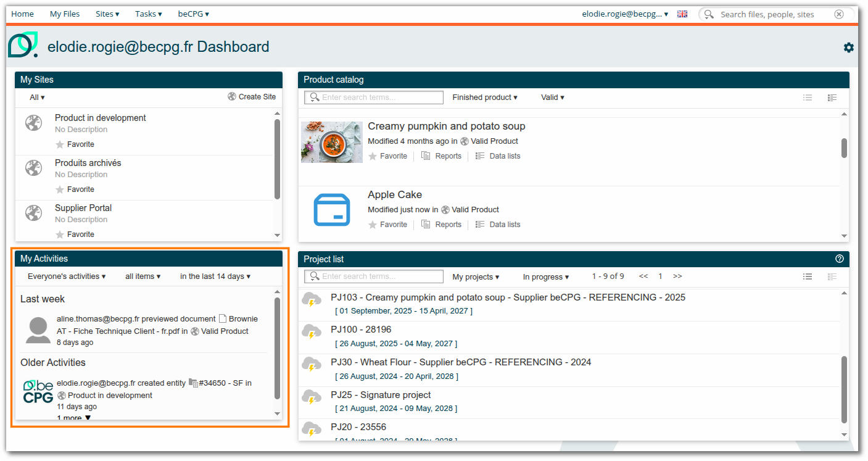Open the beCPG dropdown menu
The height and width of the screenshot is (461, 868).
pyautogui.click(x=194, y=14)
